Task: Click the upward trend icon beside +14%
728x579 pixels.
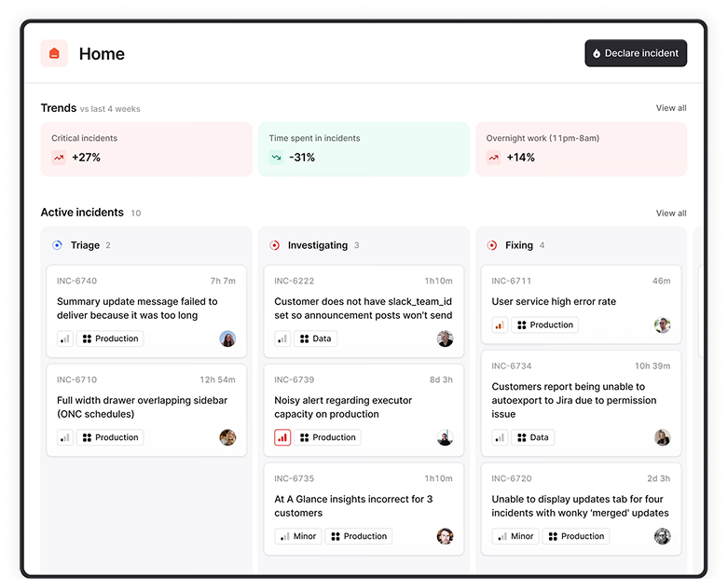Action: (x=493, y=158)
